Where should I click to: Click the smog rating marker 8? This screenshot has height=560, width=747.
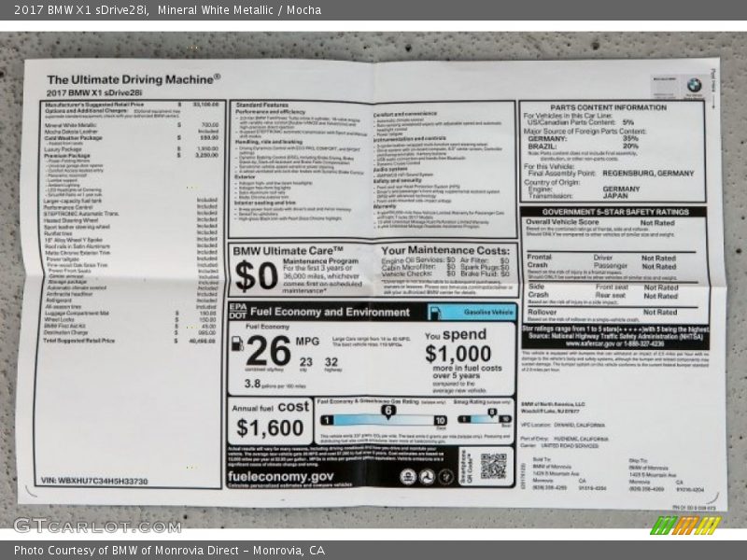pyautogui.click(x=492, y=413)
